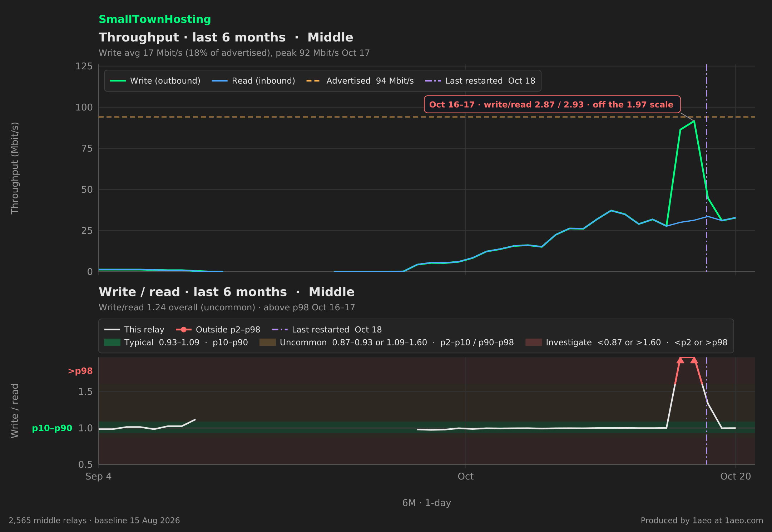The height and width of the screenshot is (532, 772).
Task: Click the Investigate <0.87 or >1.60 text
Action: (637, 343)
